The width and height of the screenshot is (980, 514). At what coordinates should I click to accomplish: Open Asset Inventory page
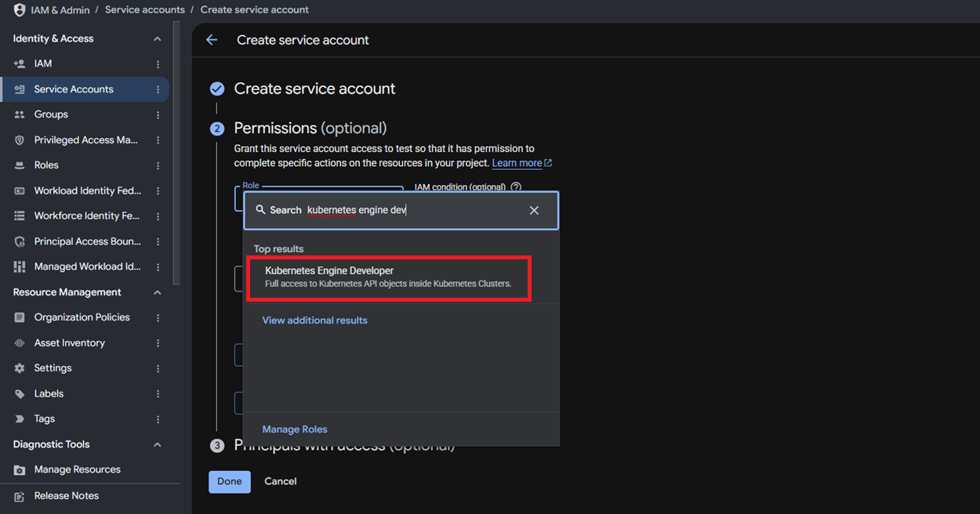(x=70, y=343)
